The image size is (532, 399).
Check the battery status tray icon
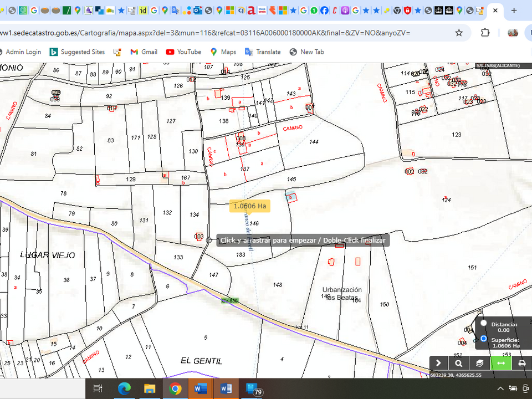(x=513, y=389)
